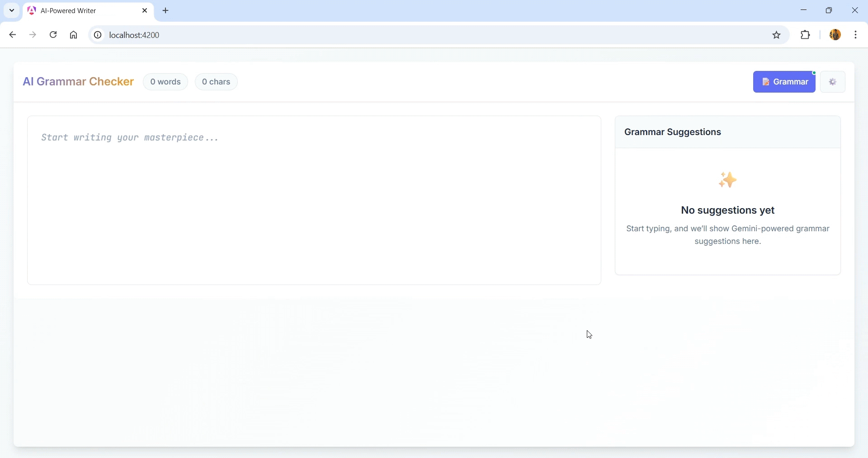Open the browser profile avatar
868x458 pixels.
click(835, 35)
